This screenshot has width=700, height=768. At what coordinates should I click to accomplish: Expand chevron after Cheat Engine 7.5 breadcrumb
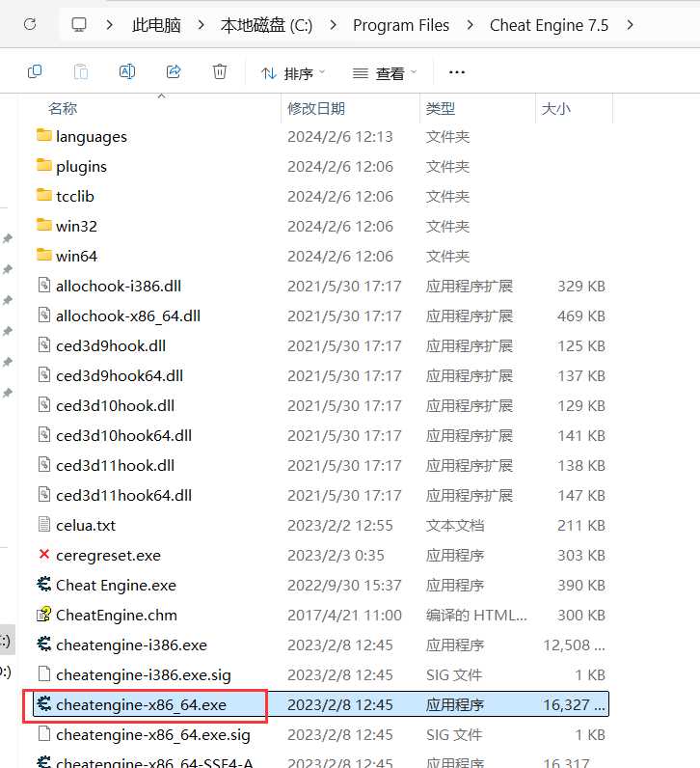click(x=630, y=24)
